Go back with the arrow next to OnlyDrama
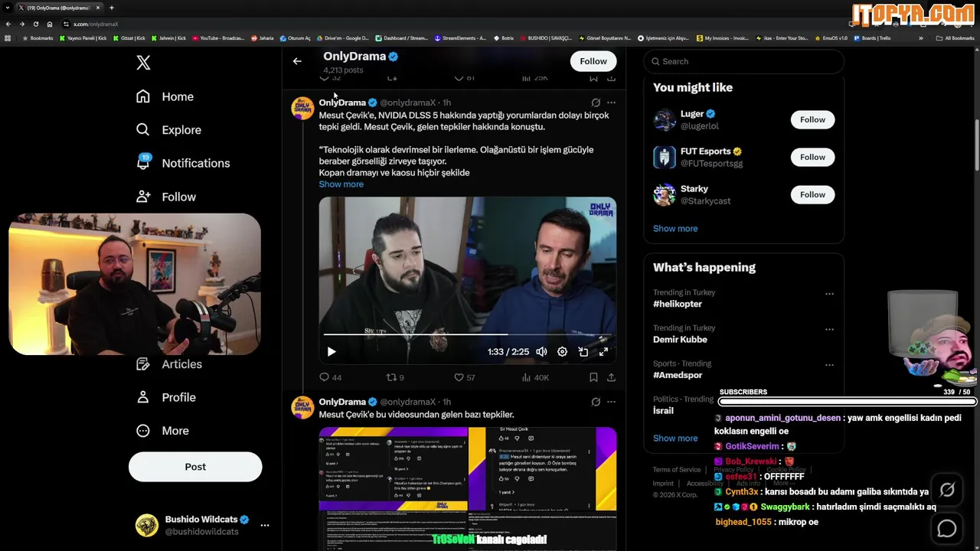The height and width of the screenshot is (551, 980). [297, 61]
